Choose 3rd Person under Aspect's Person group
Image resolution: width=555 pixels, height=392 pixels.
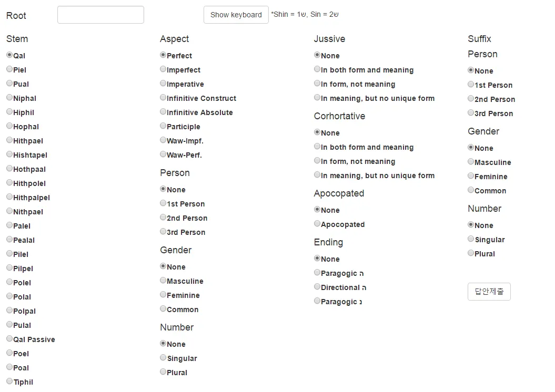[x=163, y=232]
